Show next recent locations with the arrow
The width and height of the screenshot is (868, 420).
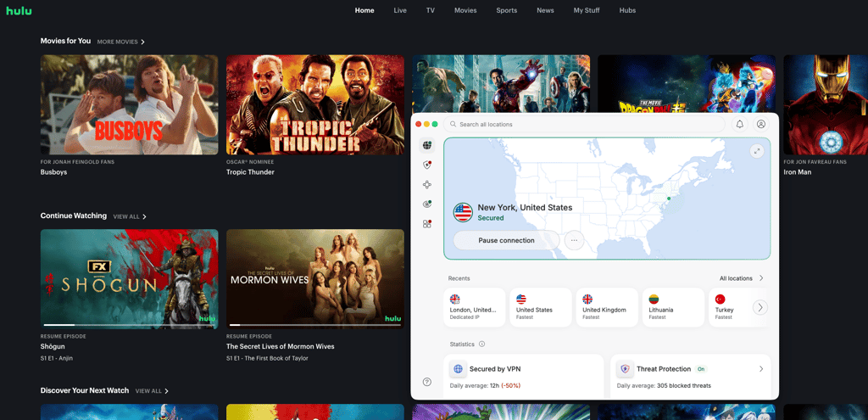point(760,307)
